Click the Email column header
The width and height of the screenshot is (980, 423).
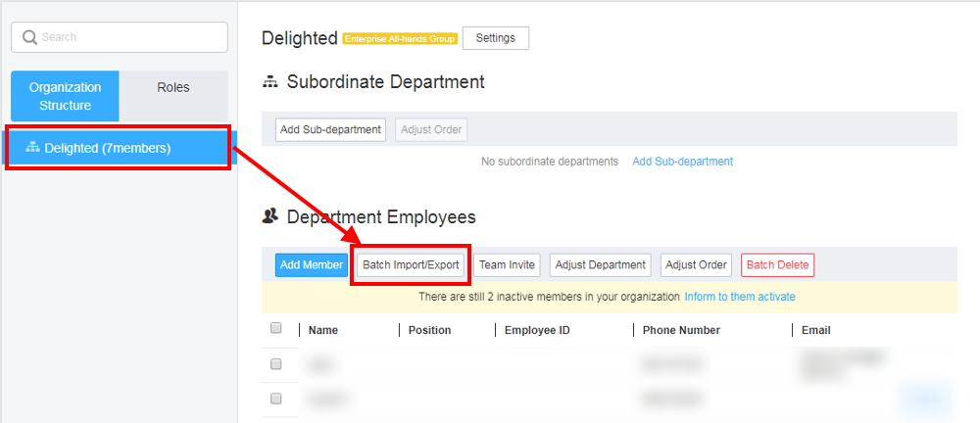point(815,330)
